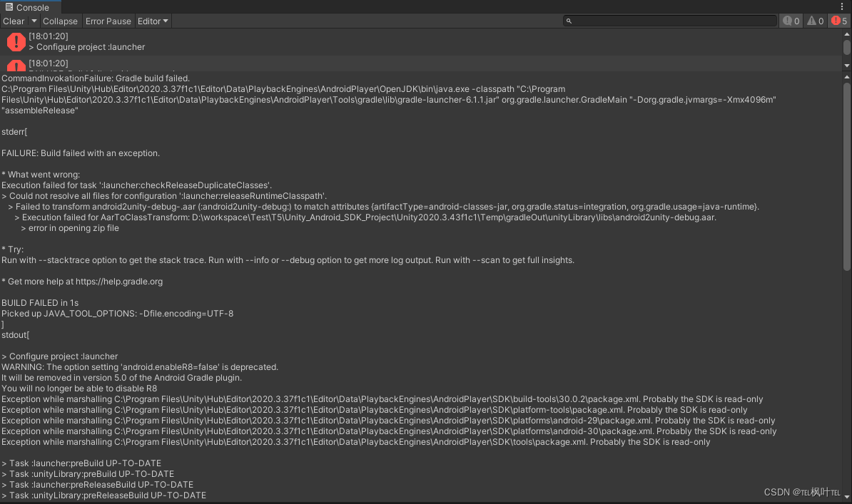Viewport: 852px width, 504px height.
Task: Click the scrollbar up arrow on the right
Action: [x=846, y=33]
